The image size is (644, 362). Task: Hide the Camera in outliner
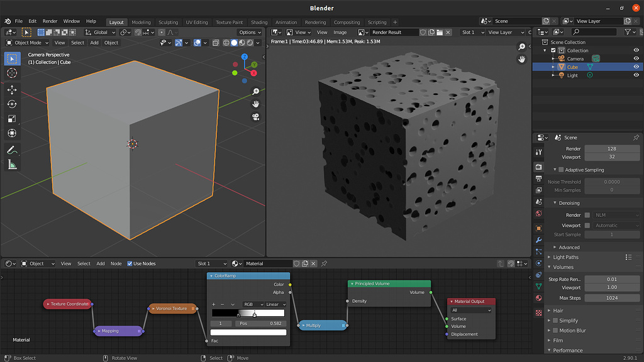pyautogui.click(x=636, y=58)
